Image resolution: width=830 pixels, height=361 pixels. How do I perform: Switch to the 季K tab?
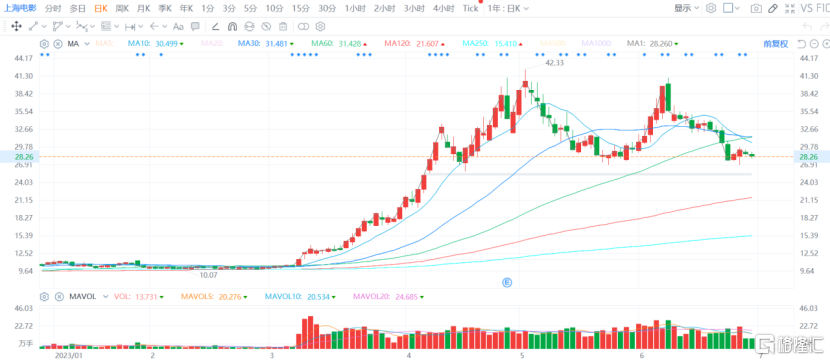coord(165,8)
